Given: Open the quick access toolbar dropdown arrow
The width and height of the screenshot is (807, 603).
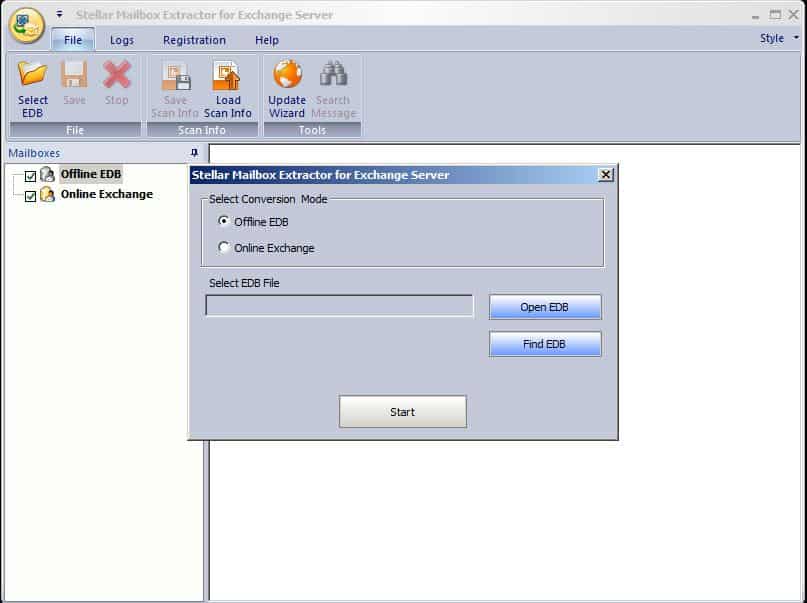Looking at the screenshot, I should tap(60, 14).
